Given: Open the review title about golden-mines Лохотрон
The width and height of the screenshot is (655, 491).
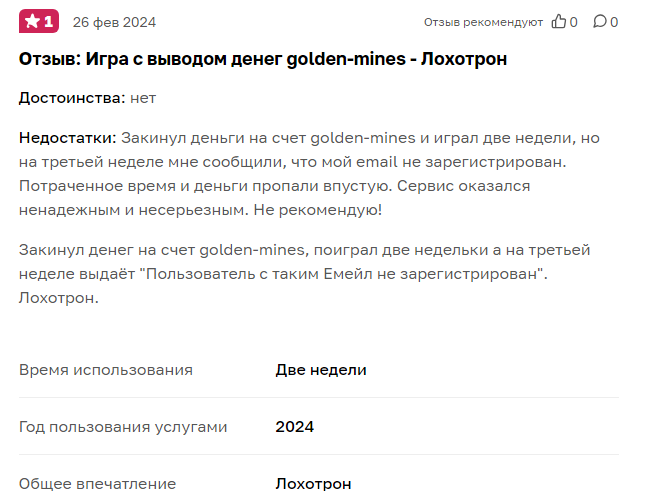Looking at the screenshot, I should tap(263, 59).
